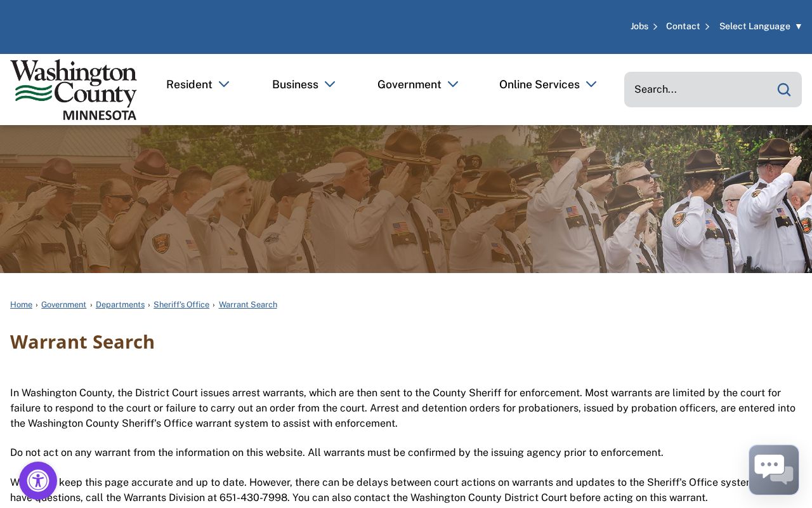Follow the Sheriff's Office breadcrumb link
Viewport: 812px width, 508px height.
tap(181, 305)
